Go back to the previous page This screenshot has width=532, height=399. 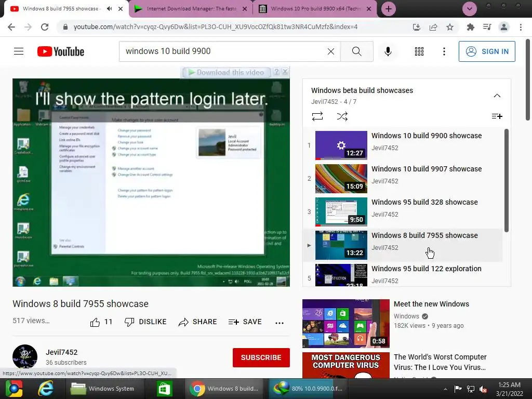(x=11, y=27)
